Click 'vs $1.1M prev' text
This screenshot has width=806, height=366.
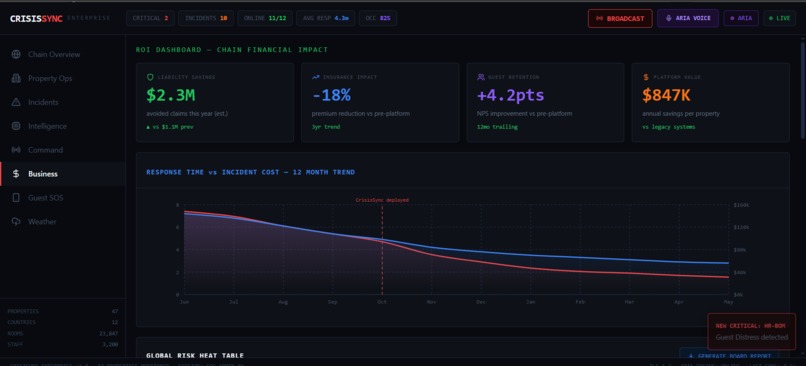(x=170, y=127)
